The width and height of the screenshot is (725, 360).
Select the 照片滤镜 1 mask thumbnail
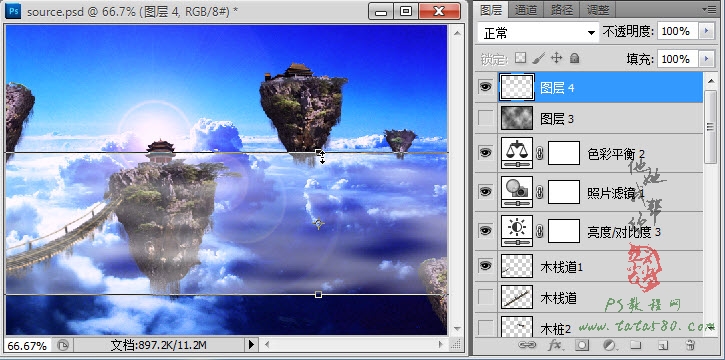564,192
